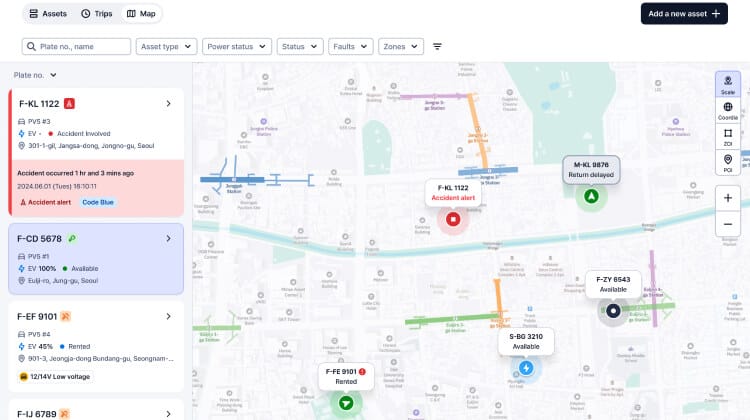Select the M-KL 9876 green map marker
The width and height of the screenshot is (750, 420).
pyautogui.click(x=591, y=195)
